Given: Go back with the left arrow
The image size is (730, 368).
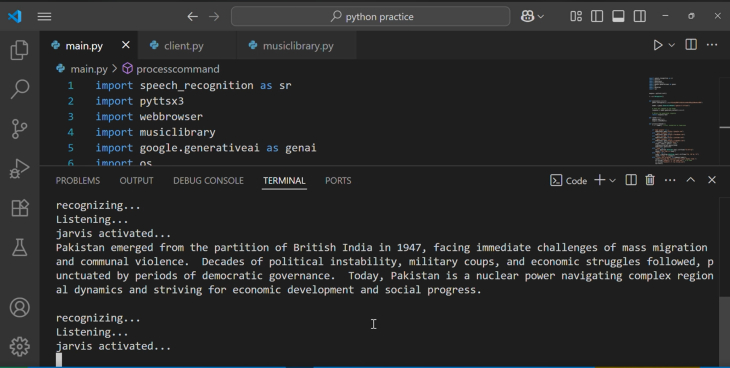Looking at the screenshot, I should tap(192, 17).
